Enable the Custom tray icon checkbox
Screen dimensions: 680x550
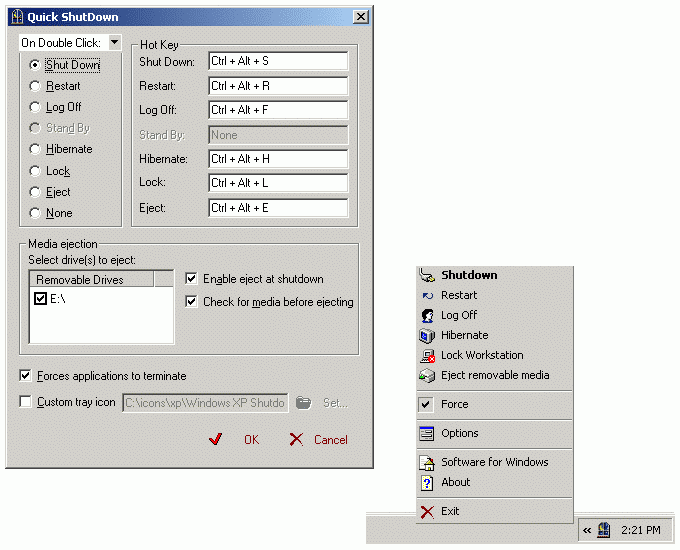coord(25,402)
